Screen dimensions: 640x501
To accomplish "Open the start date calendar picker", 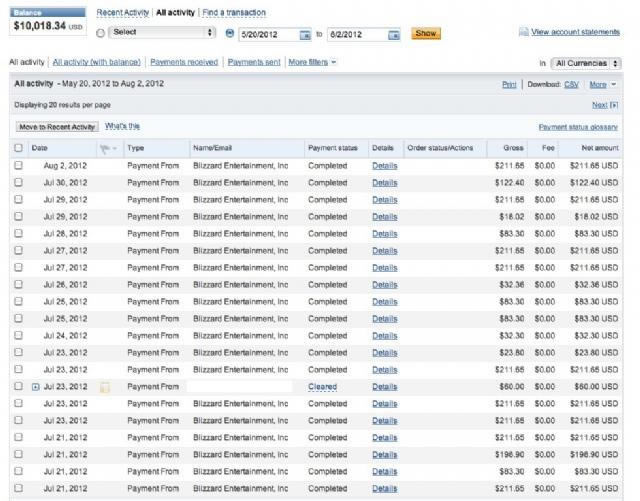I will (x=305, y=34).
